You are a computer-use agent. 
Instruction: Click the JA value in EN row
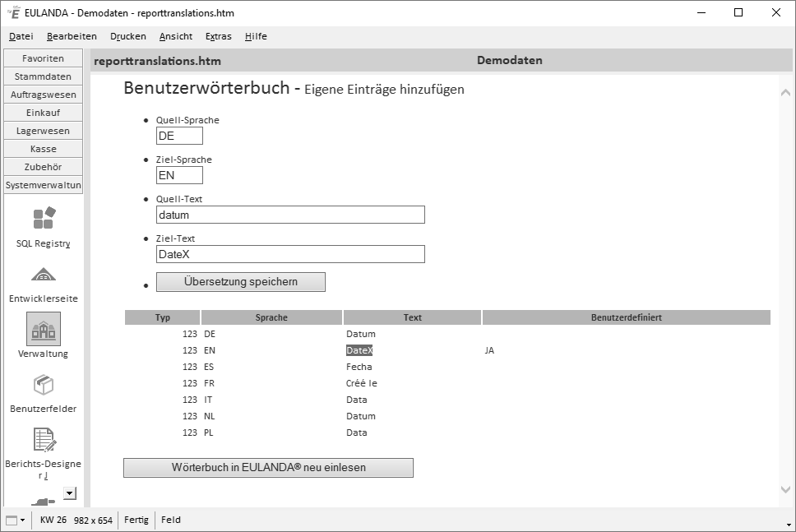pos(489,350)
